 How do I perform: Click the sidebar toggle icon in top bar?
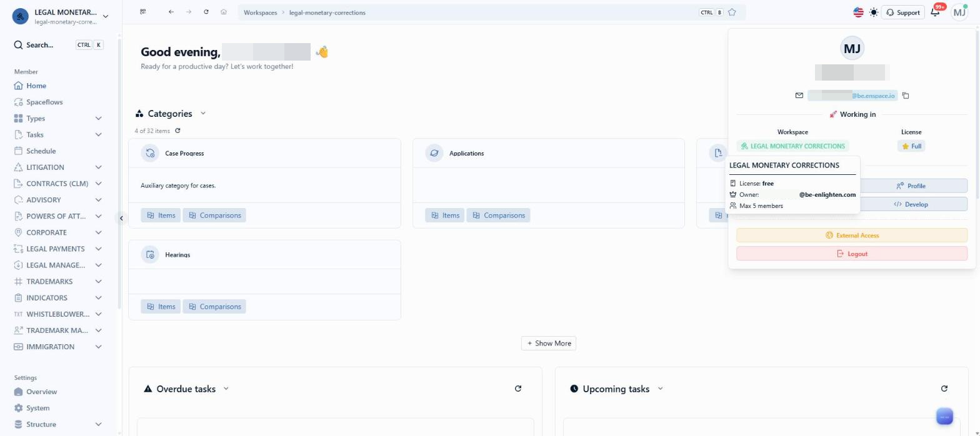pyautogui.click(x=143, y=12)
